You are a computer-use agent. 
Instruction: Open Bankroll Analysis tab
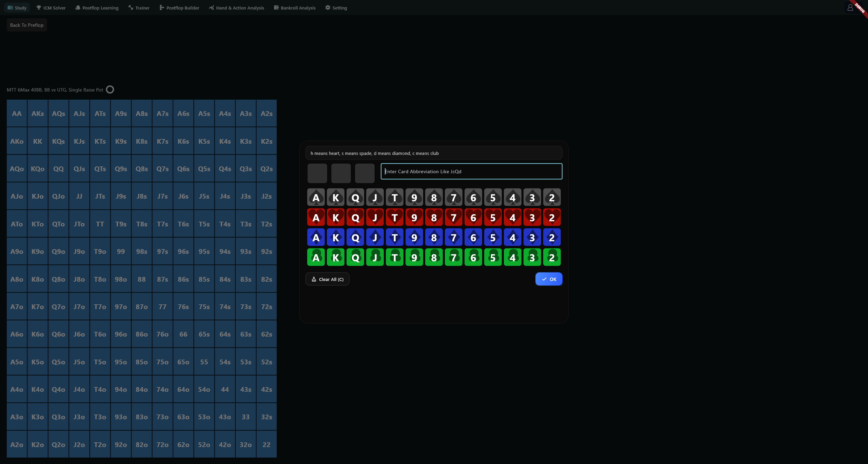point(295,8)
